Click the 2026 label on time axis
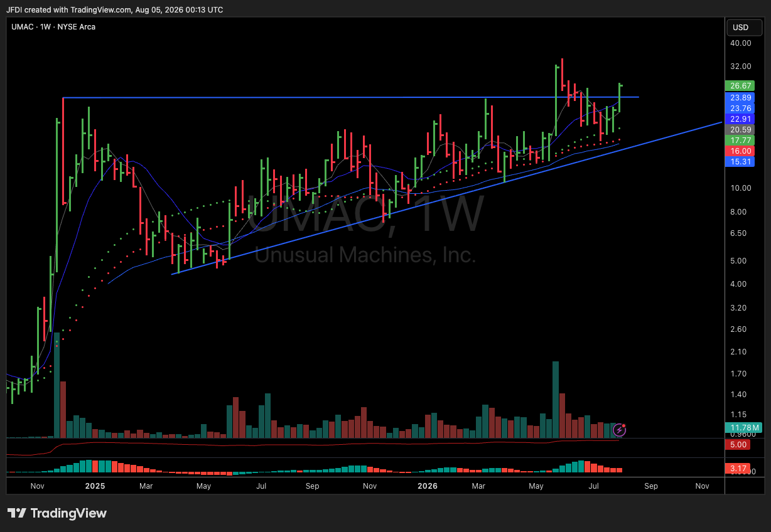This screenshot has height=532, width=771. point(428,486)
